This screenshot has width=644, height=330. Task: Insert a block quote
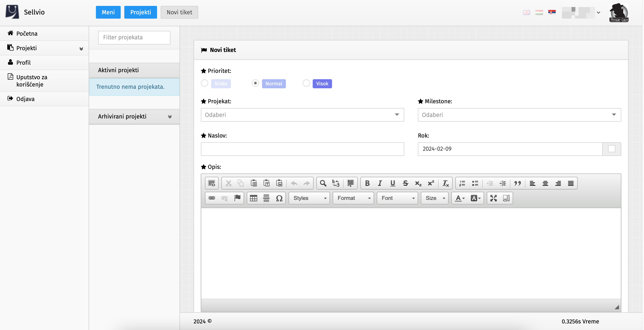pyautogui.click(x=517, y=183)
